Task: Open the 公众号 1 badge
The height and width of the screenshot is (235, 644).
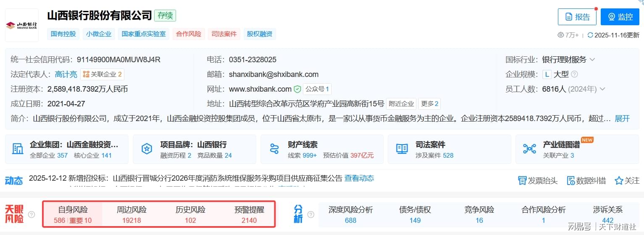Action: (x=317, y=89)
